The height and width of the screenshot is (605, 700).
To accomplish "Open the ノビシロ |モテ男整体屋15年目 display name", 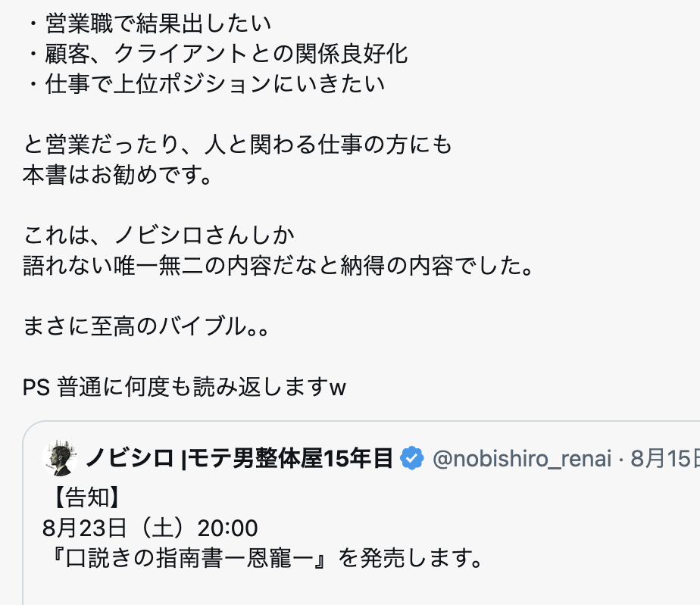I will pyautogui.click(x=239, y=458).
